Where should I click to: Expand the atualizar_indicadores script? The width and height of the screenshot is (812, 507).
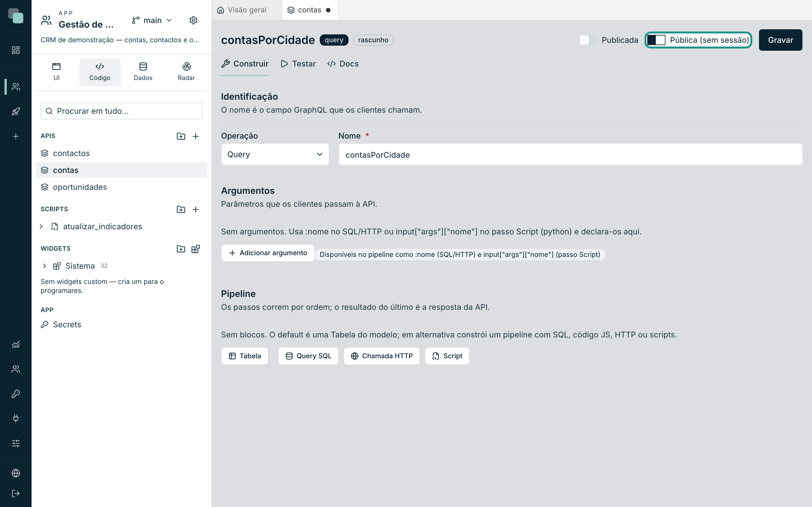[41, 227]
